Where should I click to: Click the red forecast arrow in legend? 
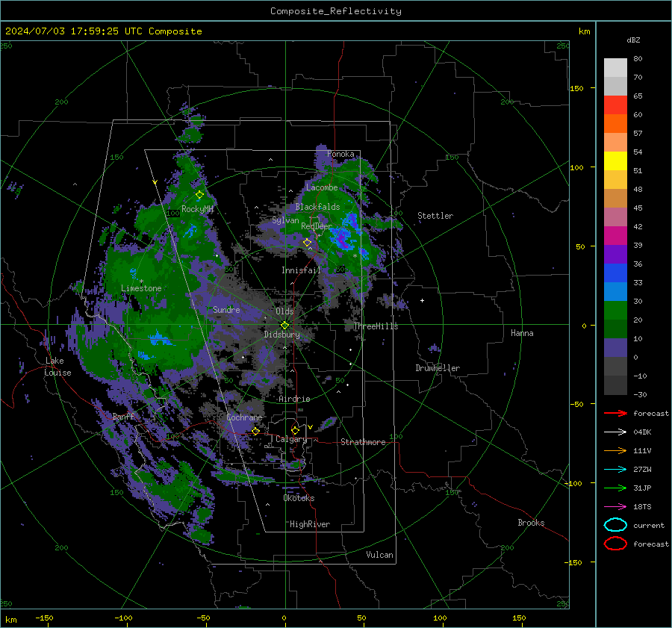(615, 413)
